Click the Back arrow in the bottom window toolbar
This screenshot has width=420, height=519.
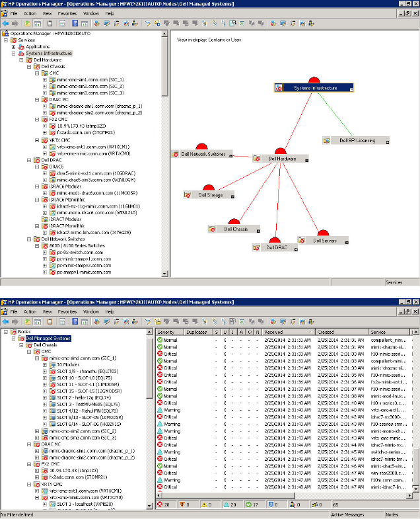pyautogui.click(x=6, y=321)
